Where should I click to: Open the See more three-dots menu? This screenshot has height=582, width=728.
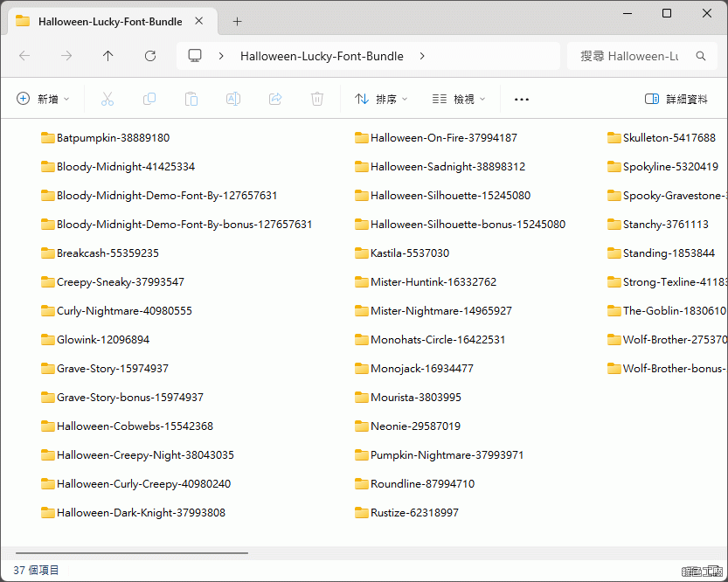522,99
